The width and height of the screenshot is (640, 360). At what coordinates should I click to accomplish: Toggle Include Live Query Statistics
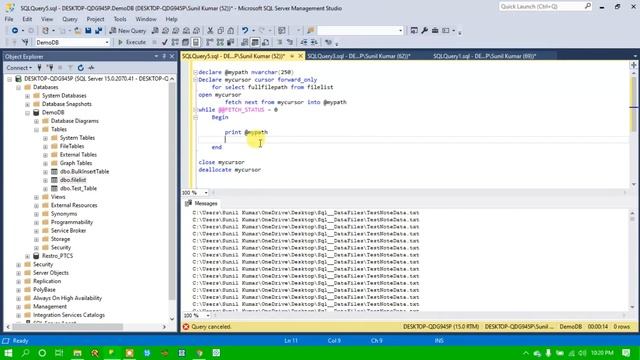pos(220,42)
